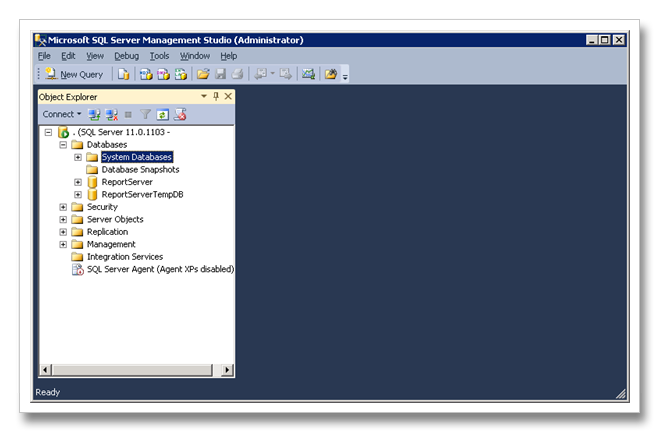The width and height of the screenshot is (660, 433).
Task: Open the Tools menu
Action: coord(160,56)
